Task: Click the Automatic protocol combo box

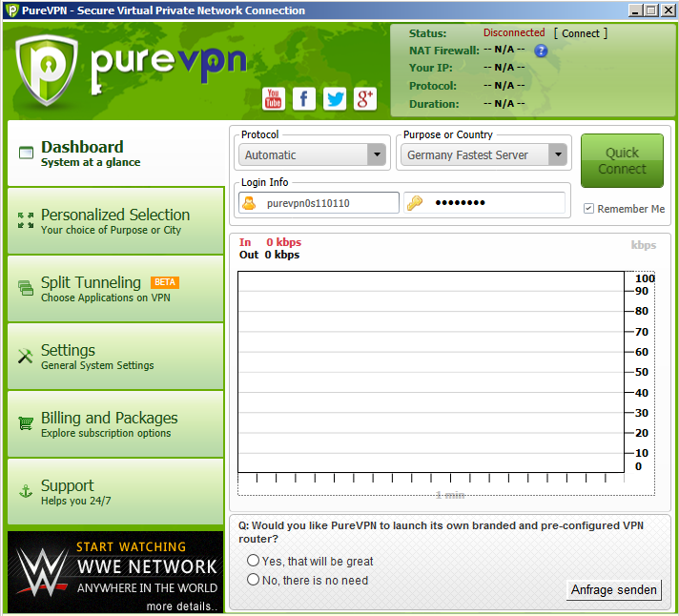Action: [x=312, y=154]
